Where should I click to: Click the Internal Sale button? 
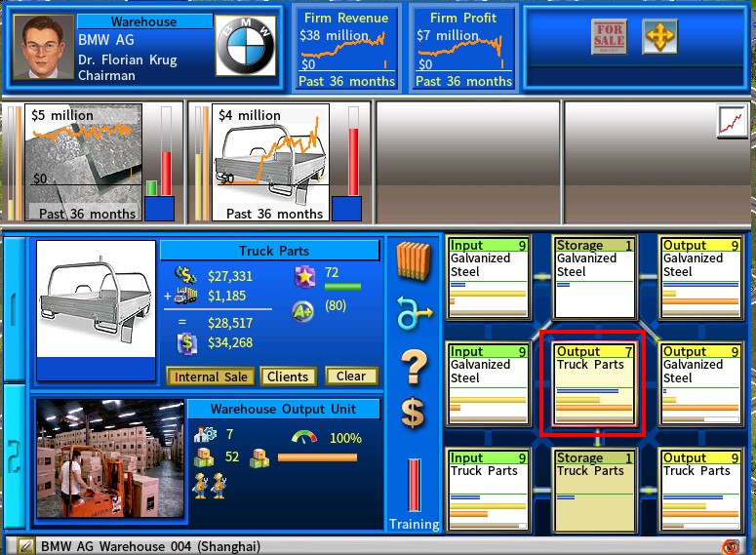coord(211,377)
